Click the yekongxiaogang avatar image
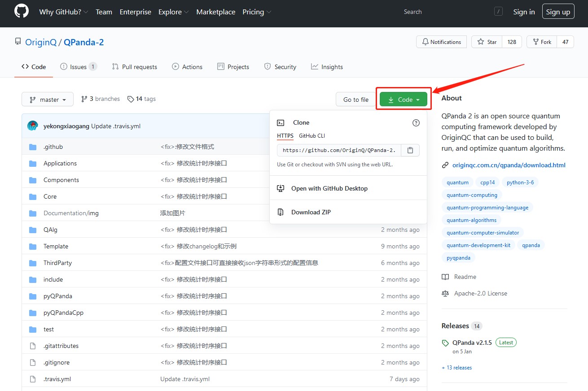The image size is (588, 391). [x=32, y=126]
